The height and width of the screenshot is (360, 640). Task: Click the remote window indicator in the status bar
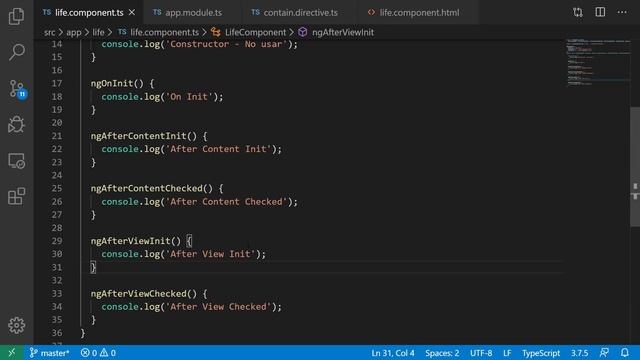[x=11, y=353]
